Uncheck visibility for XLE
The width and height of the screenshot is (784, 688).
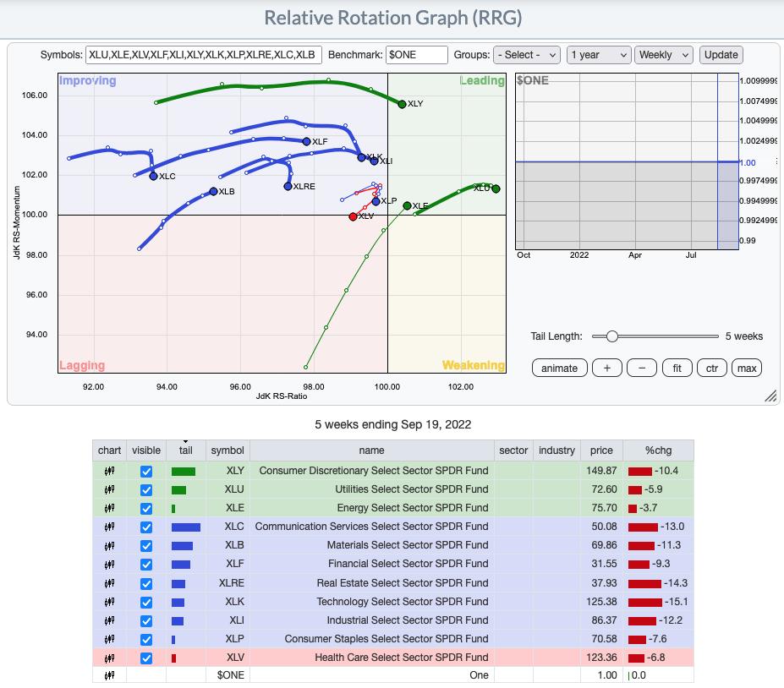(146, 509)
